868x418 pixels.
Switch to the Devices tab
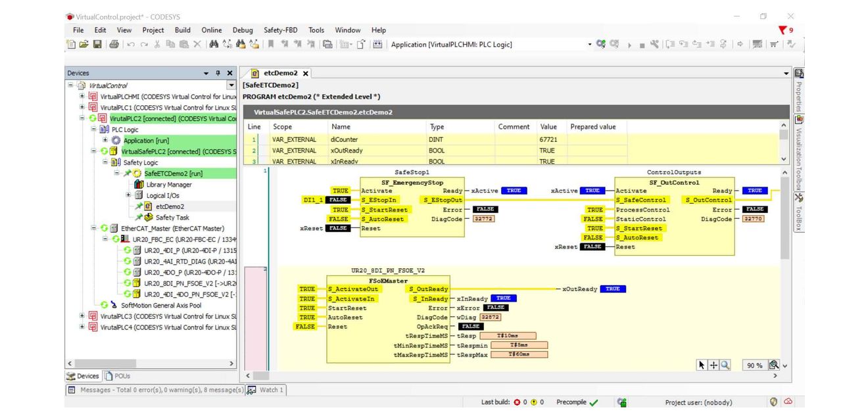click(x=84, y=376)
